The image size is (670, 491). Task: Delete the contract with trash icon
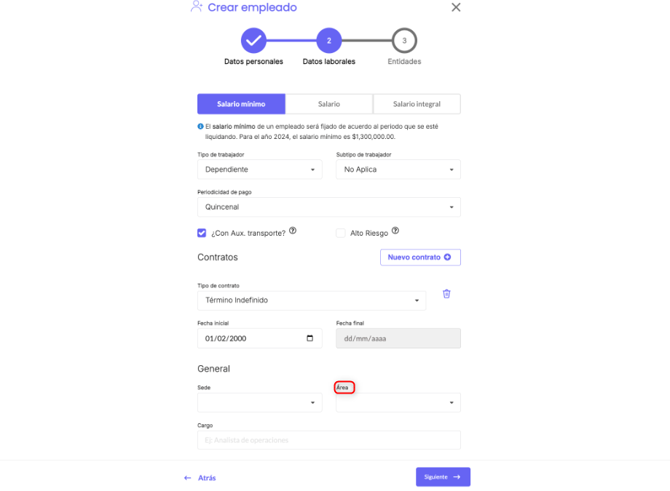(x=446, y=294)
